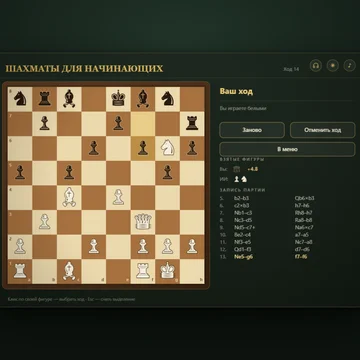The image size is (360, 360).
Task: Click the black bishop on c8
Action: pyautogui.click(x=69, y=99)
